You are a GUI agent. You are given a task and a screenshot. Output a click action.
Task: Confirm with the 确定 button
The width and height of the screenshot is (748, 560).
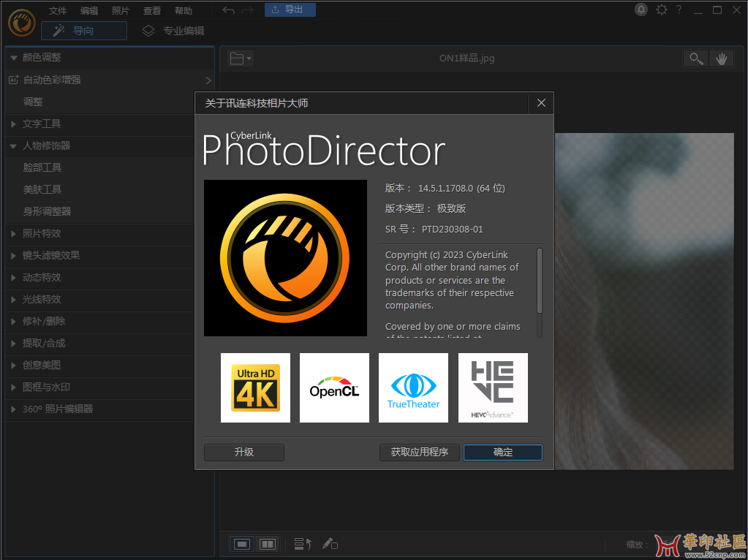503,453
